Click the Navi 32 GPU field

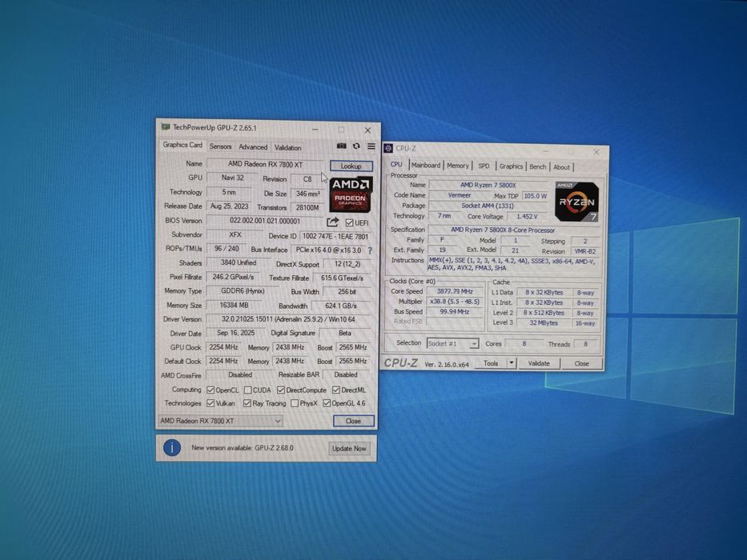[232, 178]
